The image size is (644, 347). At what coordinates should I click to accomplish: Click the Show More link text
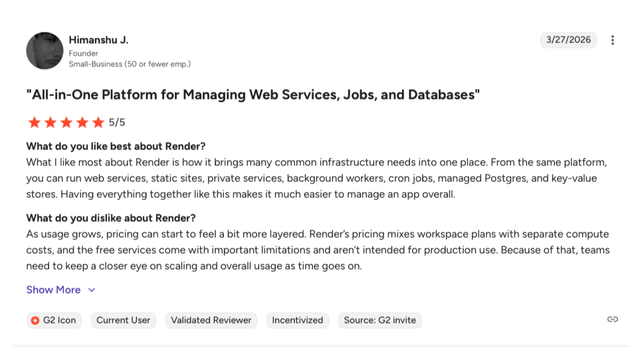click(53, 290)
